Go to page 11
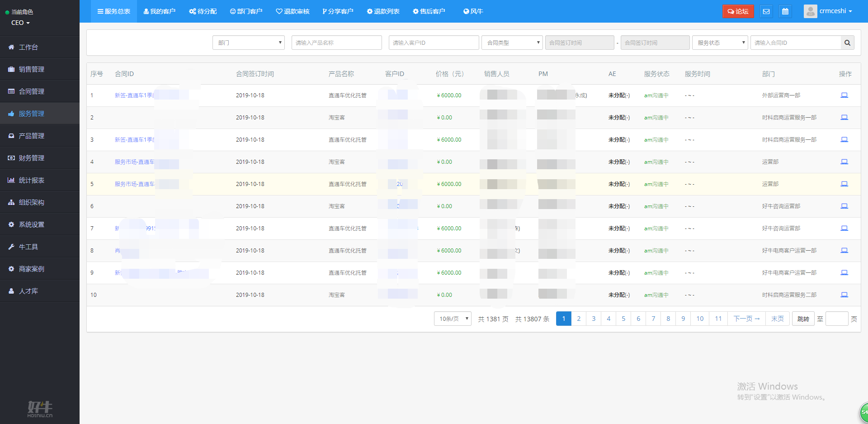This screenshot has height=424, width=868. [718, 319]
